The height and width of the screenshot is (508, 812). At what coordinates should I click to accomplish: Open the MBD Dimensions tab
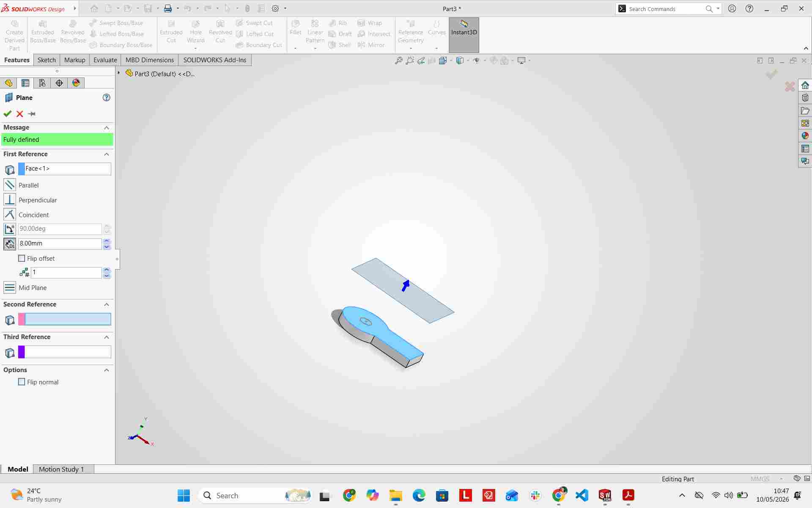click(150, 60)
